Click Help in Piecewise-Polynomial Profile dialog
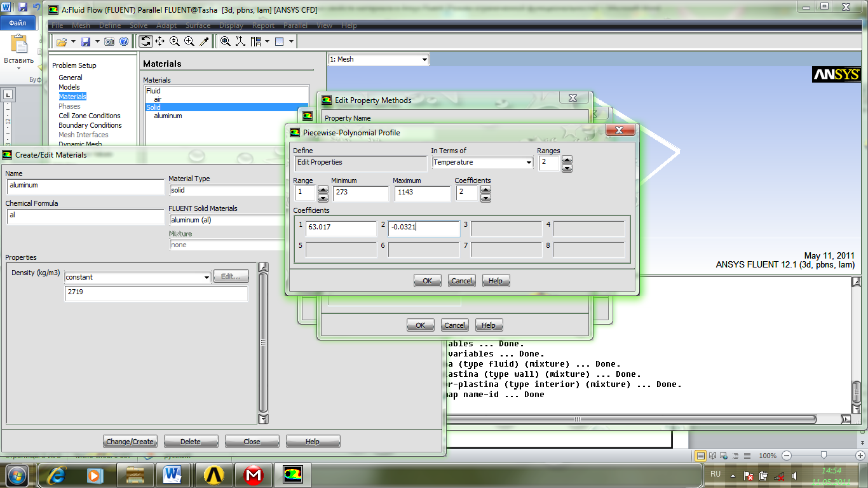Image resolution: width=868 pixels, height=488 pixels. [x=496, y=281]
